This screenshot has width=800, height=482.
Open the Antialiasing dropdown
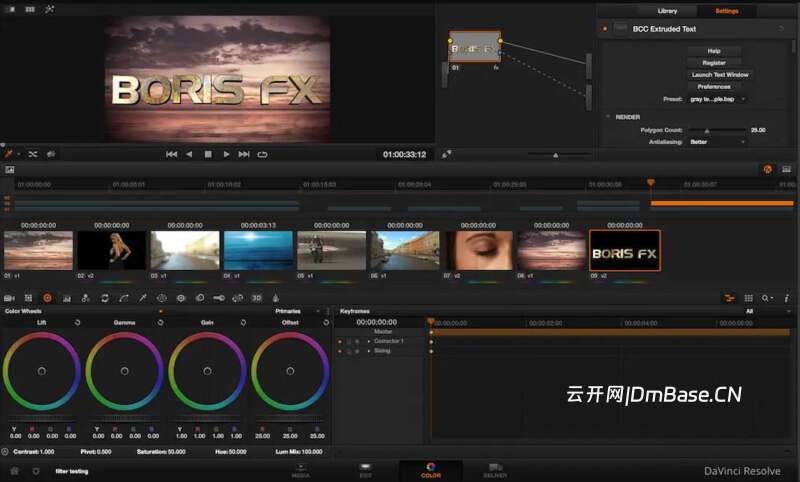coord(717,142)
